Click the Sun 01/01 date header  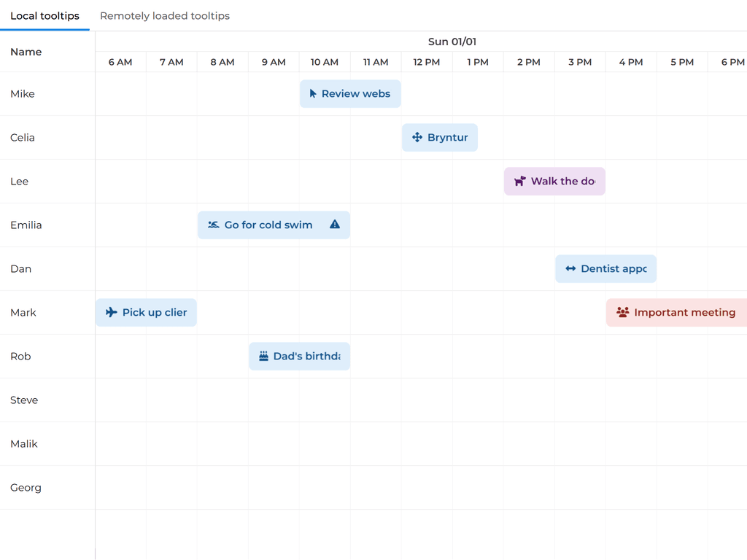tap(452, 42)
